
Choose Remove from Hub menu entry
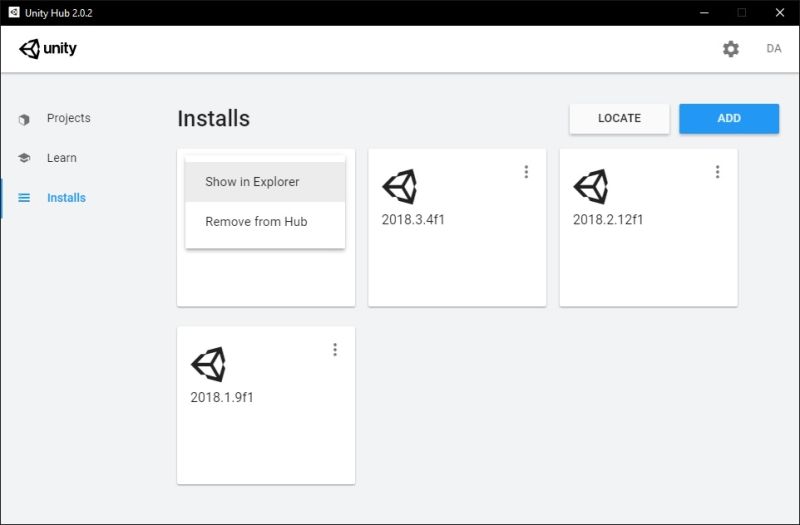coord(265,221)
